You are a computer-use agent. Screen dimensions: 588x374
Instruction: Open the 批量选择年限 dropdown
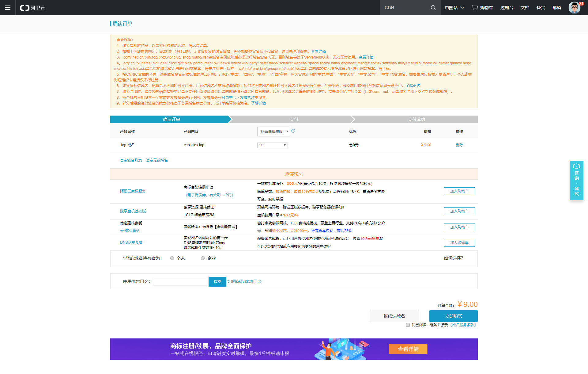point(273,132)
